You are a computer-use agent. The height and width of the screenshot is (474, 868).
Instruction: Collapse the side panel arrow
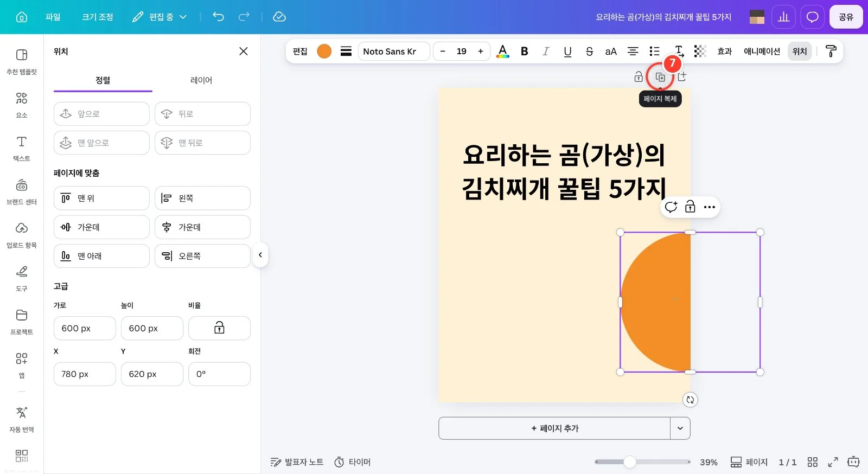pyautogui.click(x=260, y=255)
